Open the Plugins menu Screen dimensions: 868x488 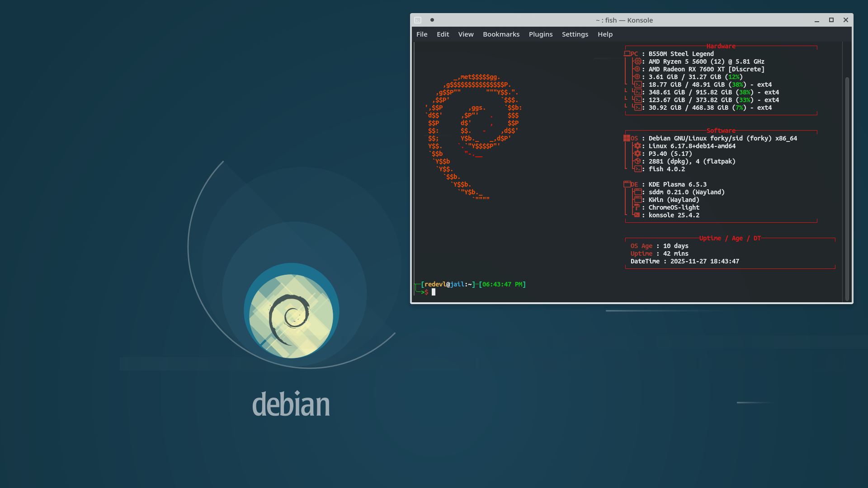(540, 34)
